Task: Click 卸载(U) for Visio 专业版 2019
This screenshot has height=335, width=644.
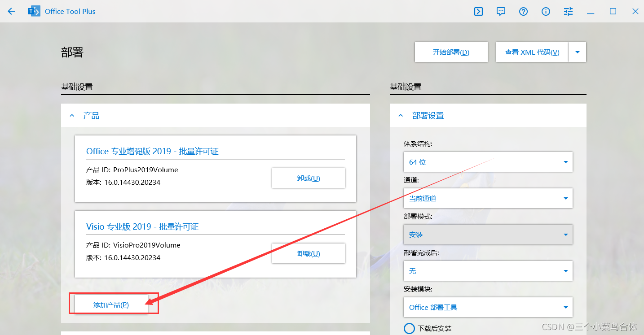Action: click(308, 253)
